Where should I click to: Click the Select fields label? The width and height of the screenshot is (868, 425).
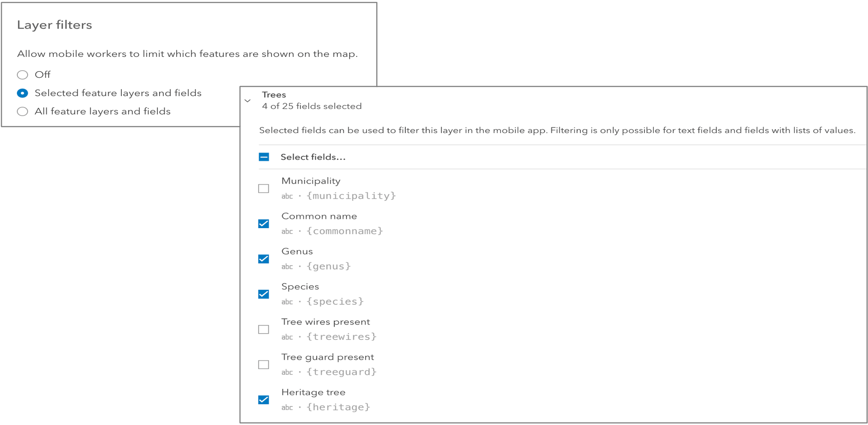[313, 157]
